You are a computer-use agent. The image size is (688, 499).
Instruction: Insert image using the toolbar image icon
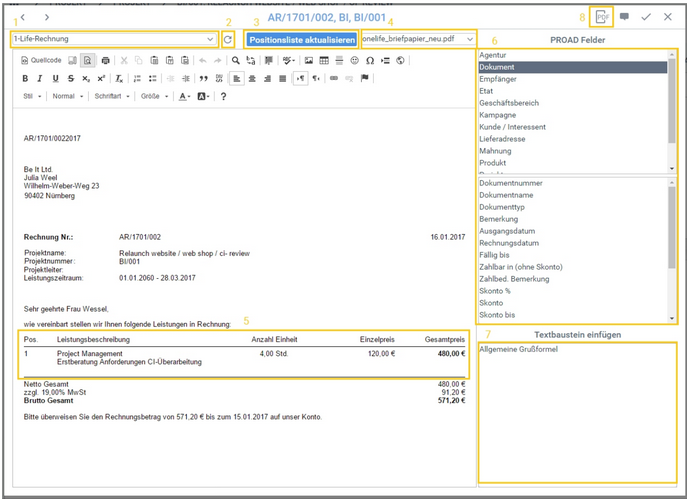tap(308, 60)
